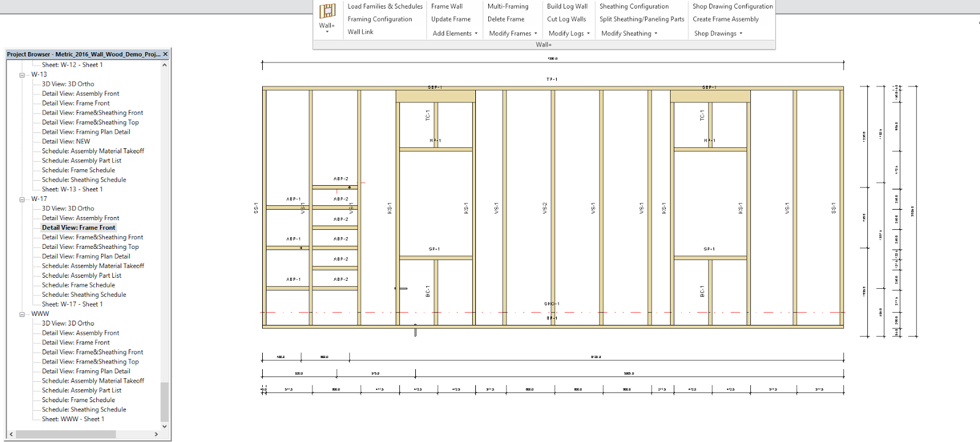
Task: Select Schedule: Sheathing Schedule under W-13
Action: tap(84, 180)
